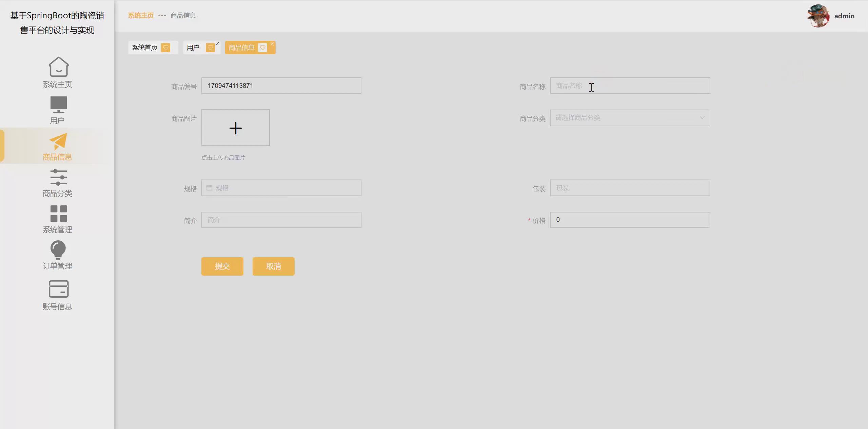
Task: Focus the 商品名称 input field
Action: click(630, 86)
